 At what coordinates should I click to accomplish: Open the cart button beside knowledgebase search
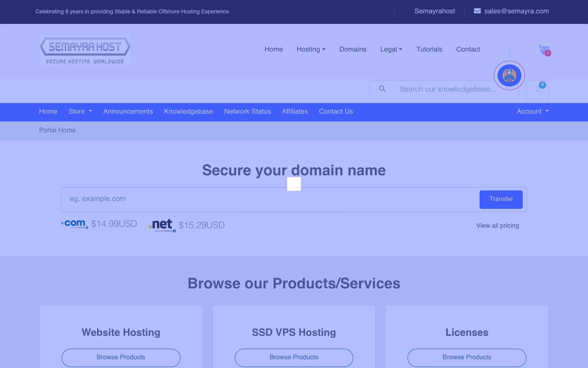[x=537, y=89]
